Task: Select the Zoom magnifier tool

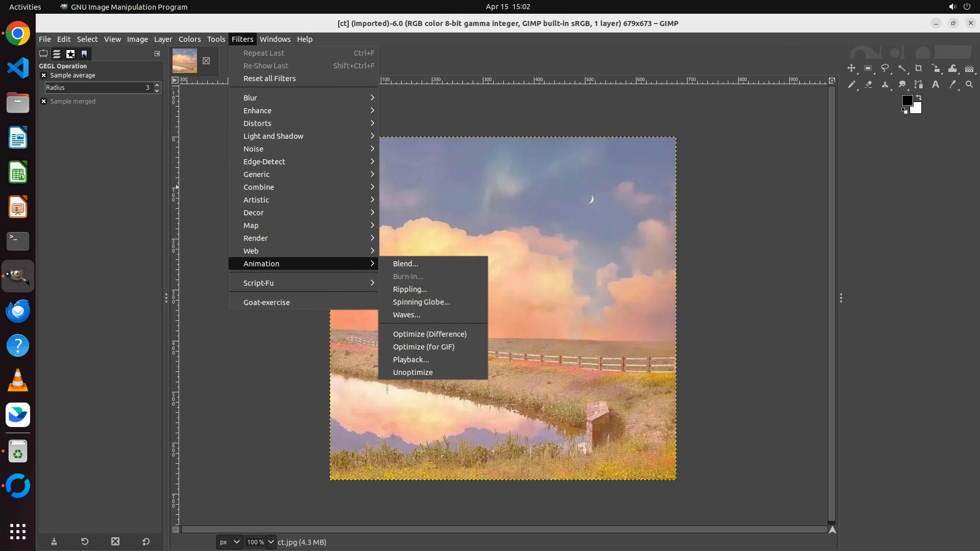Action: coord(969,85)
